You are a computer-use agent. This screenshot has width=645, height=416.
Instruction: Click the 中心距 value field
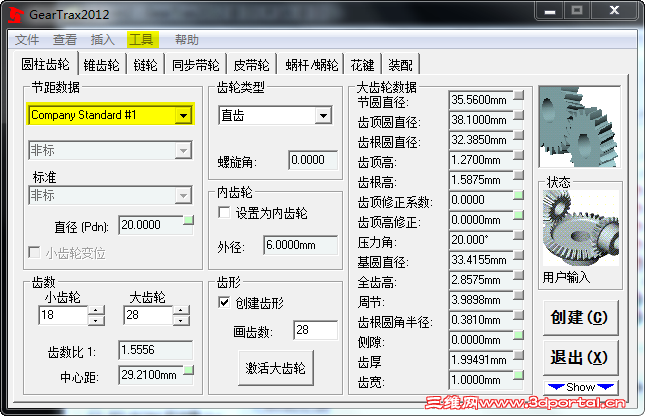click(151, 375)
